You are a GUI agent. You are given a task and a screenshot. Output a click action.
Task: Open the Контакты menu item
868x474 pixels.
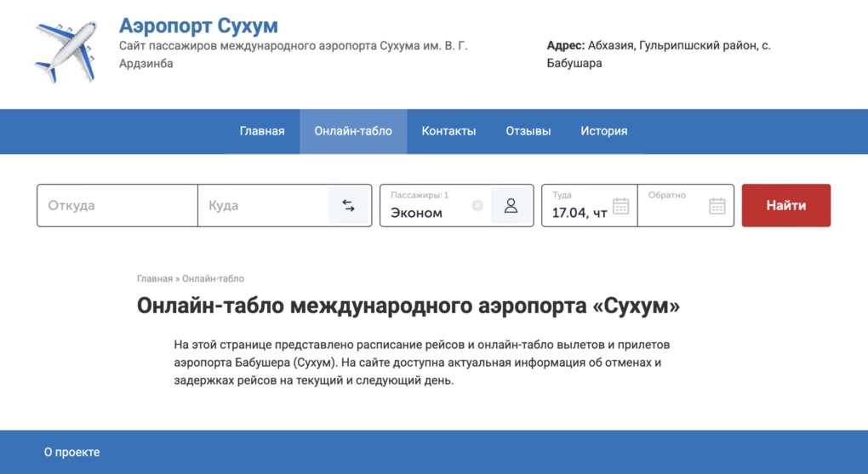pyautogui.click(x=448, y=131)
